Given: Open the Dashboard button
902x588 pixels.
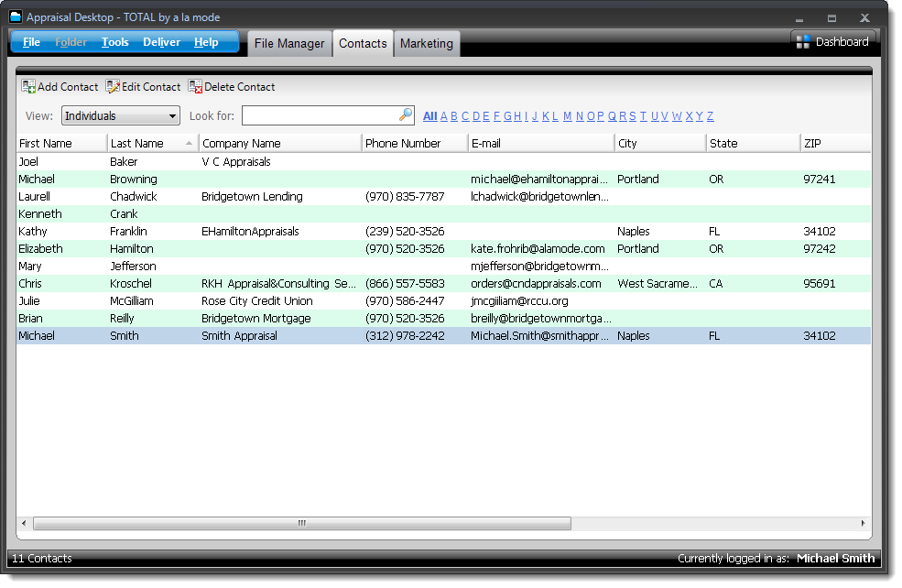Looking at the screenshot, I should click(832, 41).
